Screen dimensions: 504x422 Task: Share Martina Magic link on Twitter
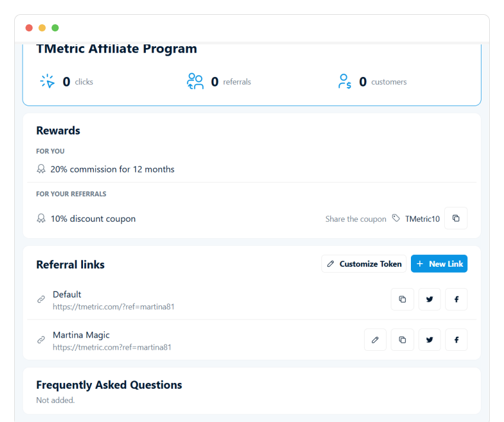[429, 340]
